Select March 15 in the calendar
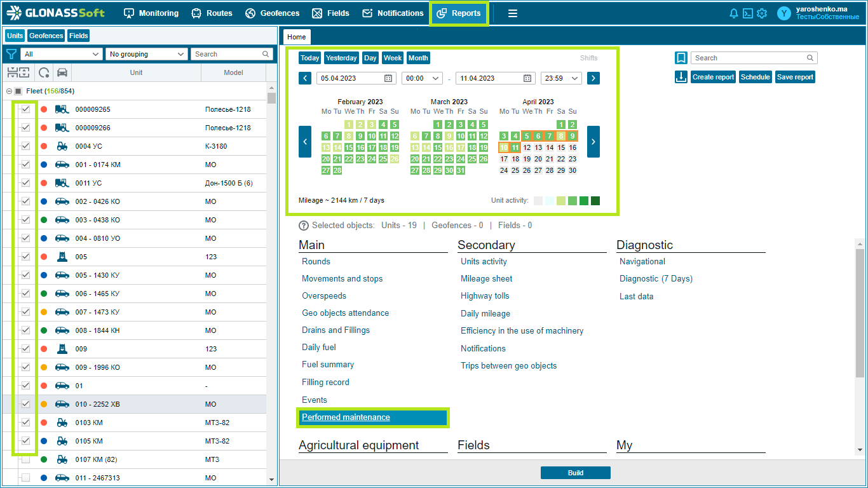The height and width of the screenshot is (488, 868). [x=438, y=147]
